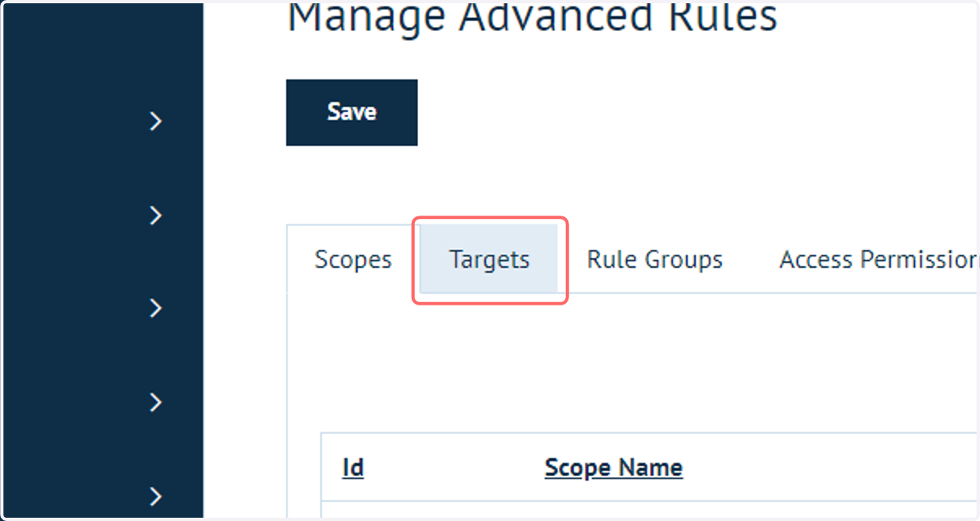The height and width of the screenshot is (521, 980).
Task: Expand the bottommost visible sidebar chevron
Action: click(156, 496)
